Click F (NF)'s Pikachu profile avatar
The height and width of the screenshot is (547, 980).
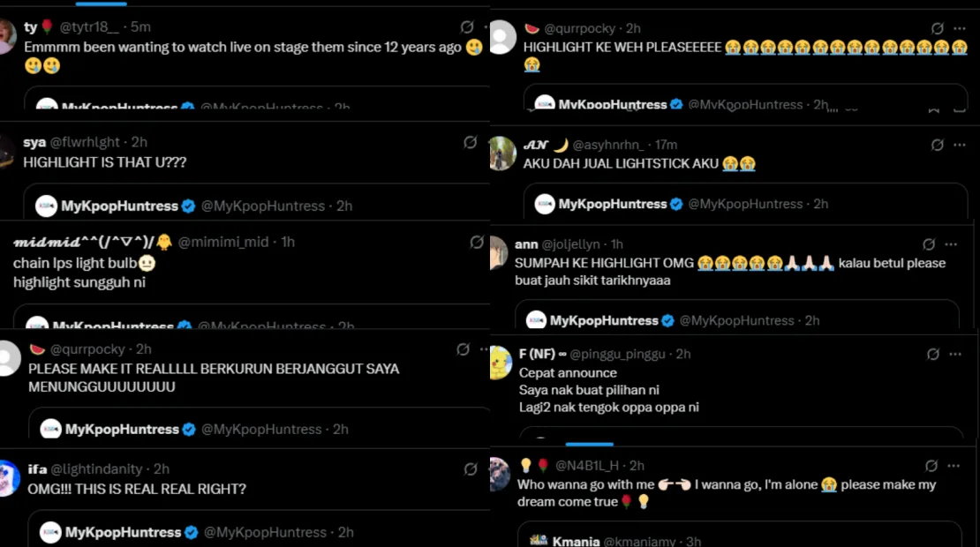click(x=501, y=363)
